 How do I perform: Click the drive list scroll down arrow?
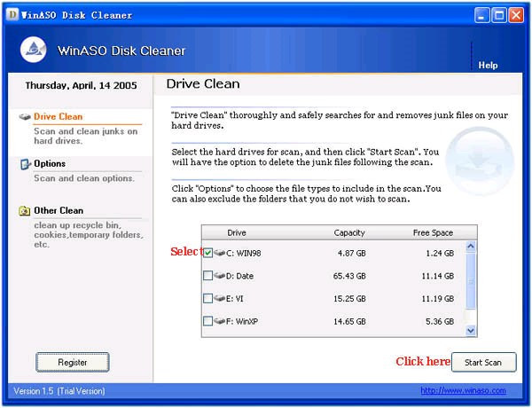coord(471,330)
